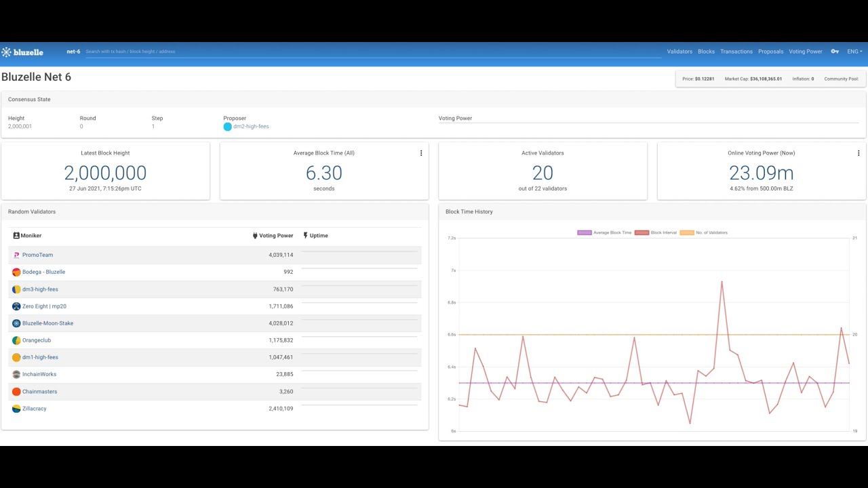This screenshot has width=868, height=488.
Task: Click the Zillacracy avatar icon
Action: tap(16, 409)
